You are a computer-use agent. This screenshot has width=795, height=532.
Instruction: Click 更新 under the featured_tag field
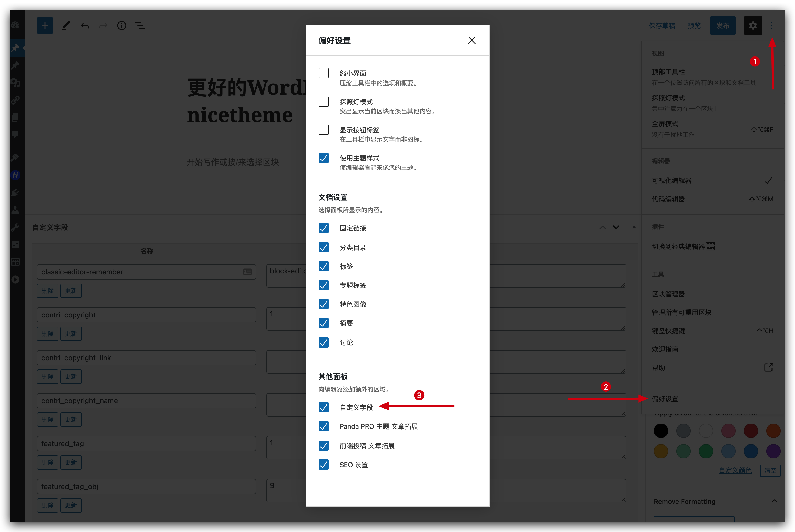[x=71, y=462]
